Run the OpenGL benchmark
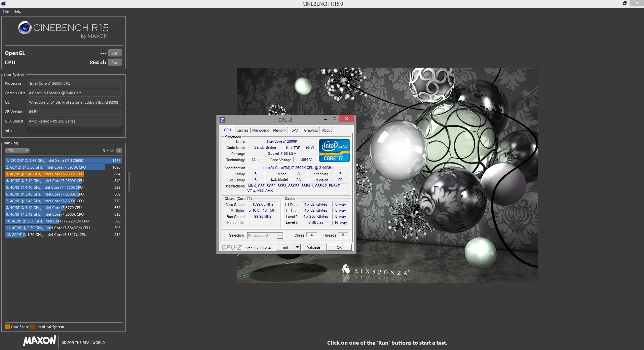The width and height of the screenshot is (644, 350). (x=115, y=53)
